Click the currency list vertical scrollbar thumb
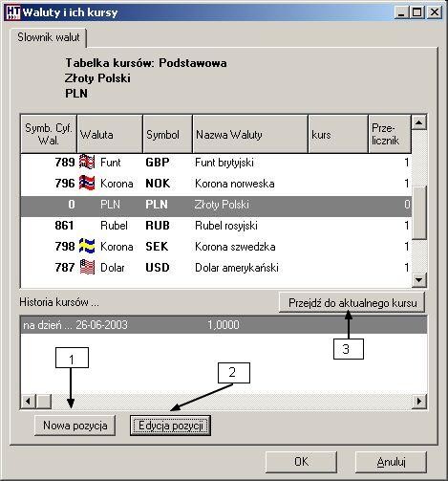 click(419, 212)
